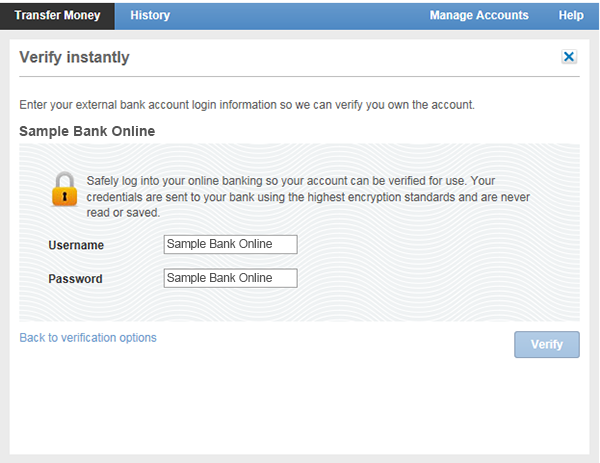
Task: Click the gold padlock security icon
Action: point(64,189)
